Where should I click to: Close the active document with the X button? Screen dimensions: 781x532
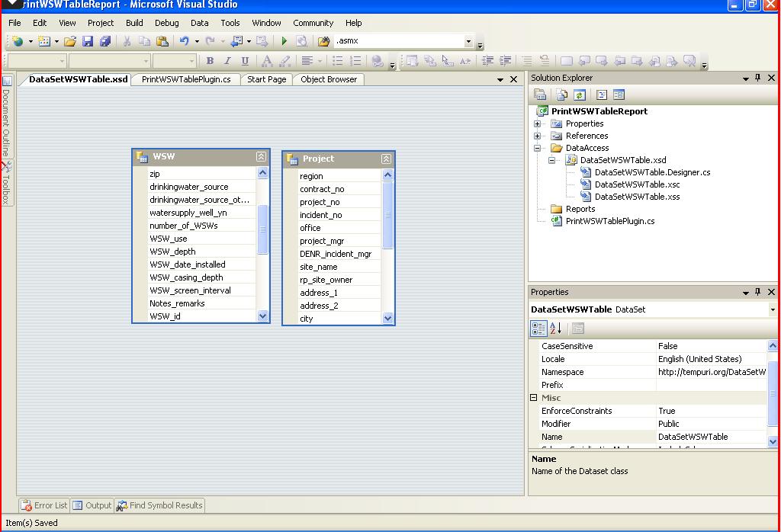[x=513, y=79]
